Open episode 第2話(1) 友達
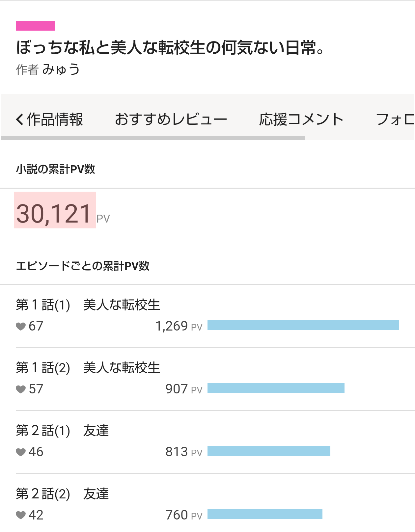 coord(62,431)
